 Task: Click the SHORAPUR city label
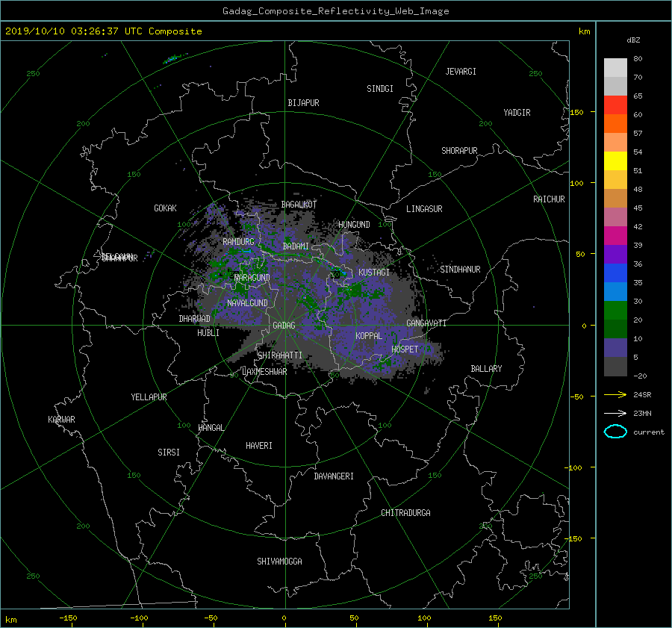(459, 151)
